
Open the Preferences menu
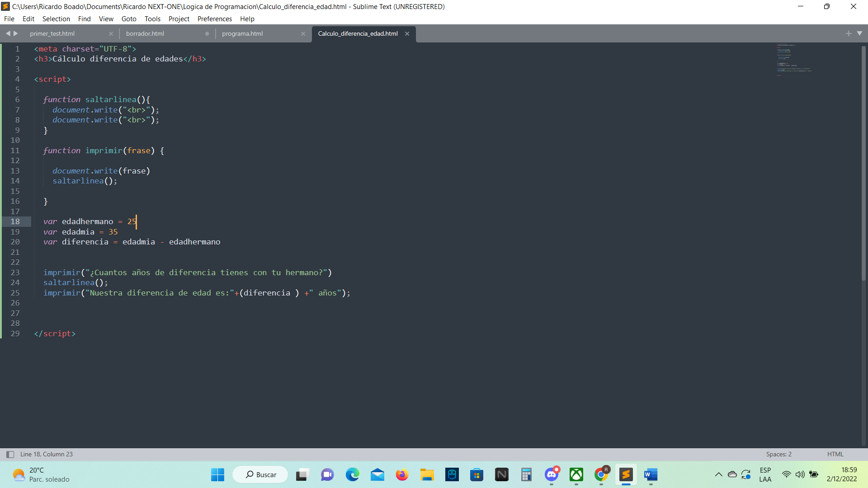click(x=214, y=19)
